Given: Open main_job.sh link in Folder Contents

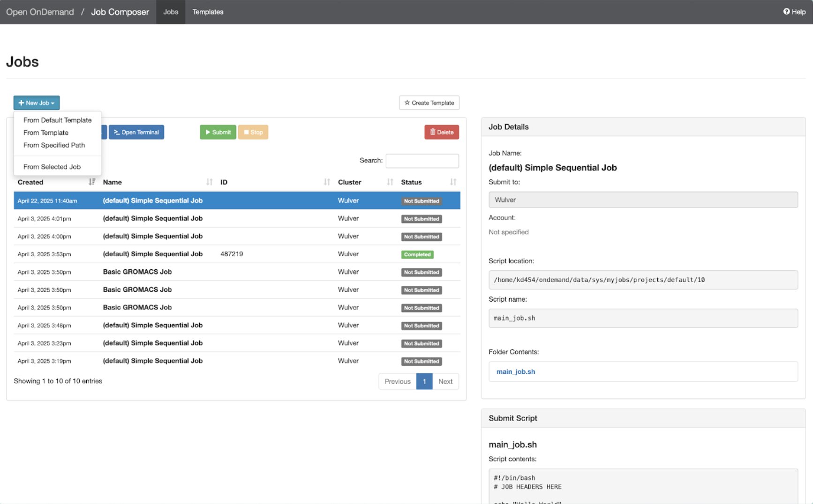Looking at the screenshot, I should (516, 371).
